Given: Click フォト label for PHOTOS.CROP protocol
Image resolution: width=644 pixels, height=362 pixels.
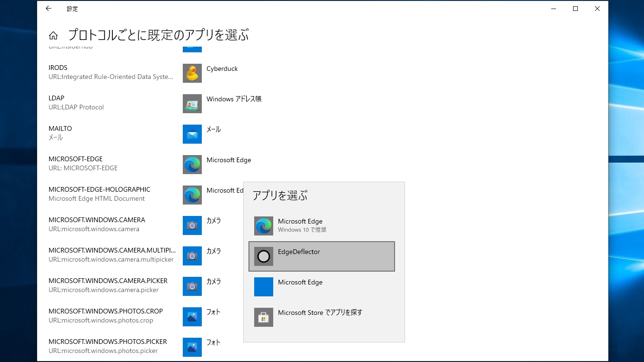Looking at the screenshot, I should point(214,312).
